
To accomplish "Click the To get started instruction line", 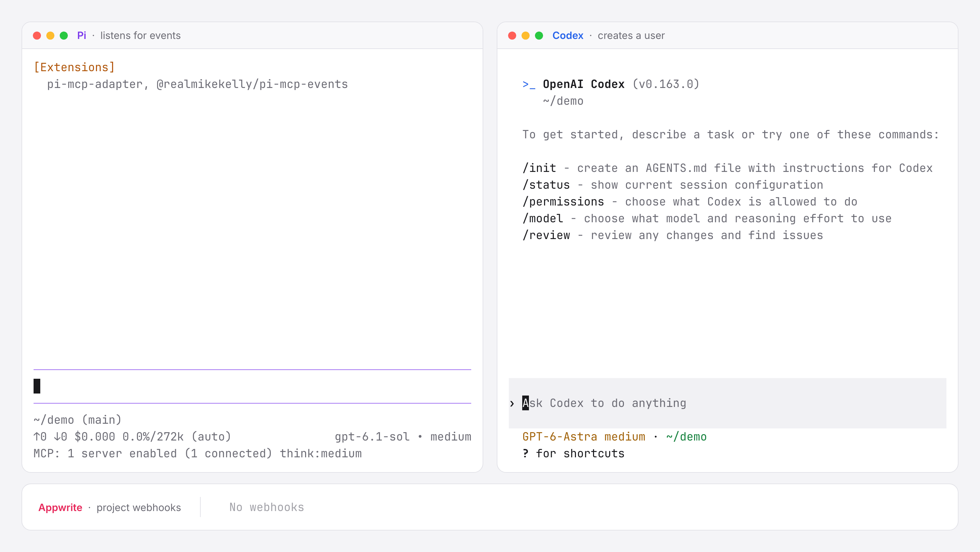I will (730, 135).
